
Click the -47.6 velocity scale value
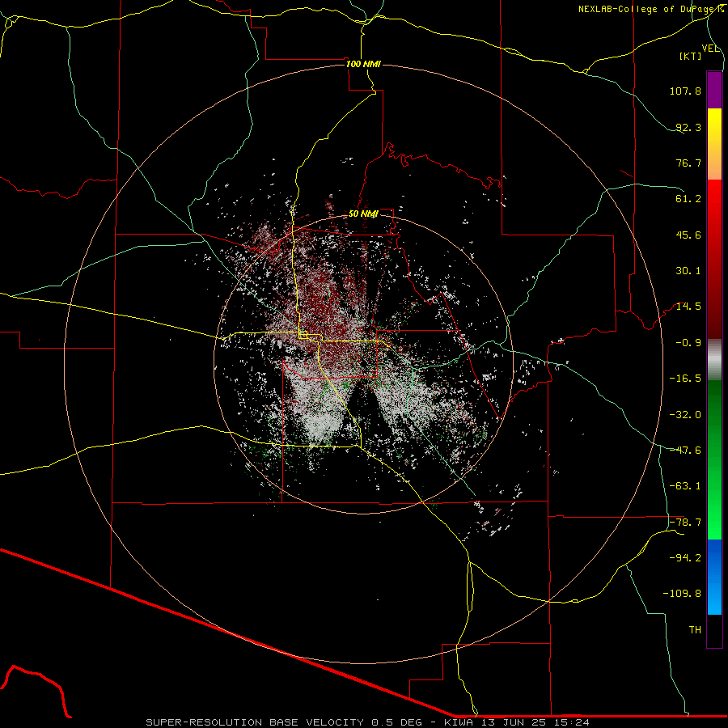685,451
